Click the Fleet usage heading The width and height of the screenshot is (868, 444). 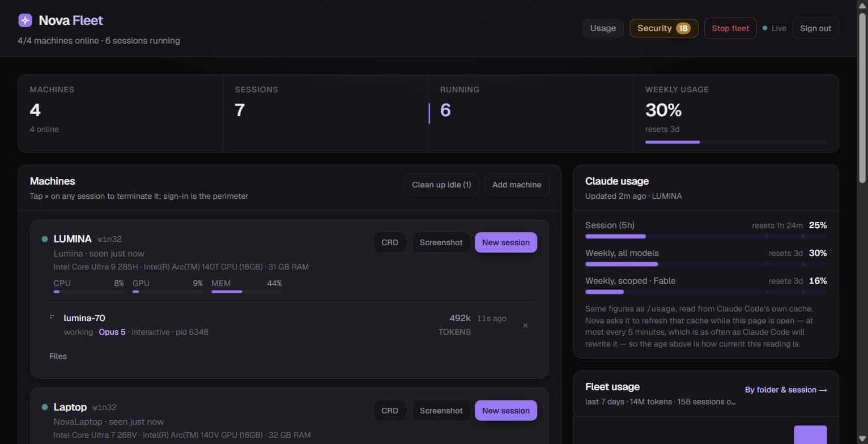[612, 387]
